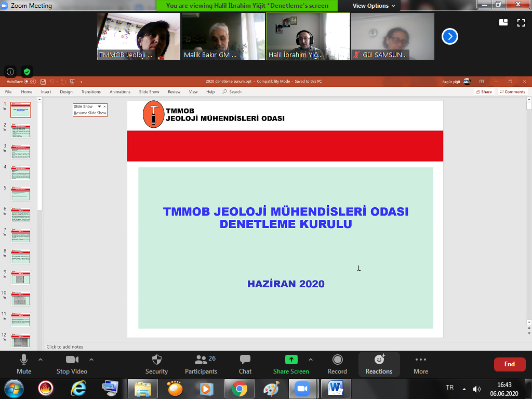Screen dimensions: 532x399
Task: Click the slide panel scroll up arrow
Action: [x=39, y=99]
